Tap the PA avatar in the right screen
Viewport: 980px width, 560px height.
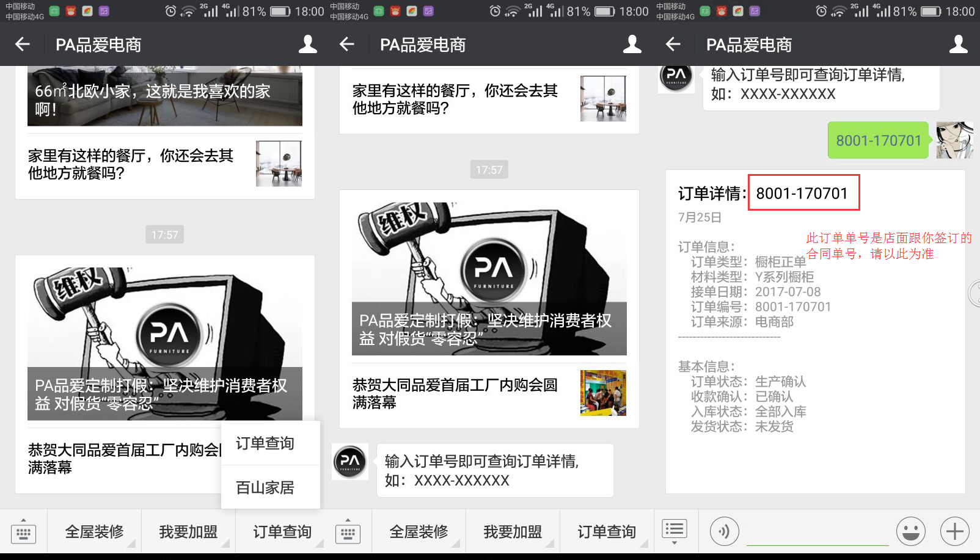pos(676,78)
